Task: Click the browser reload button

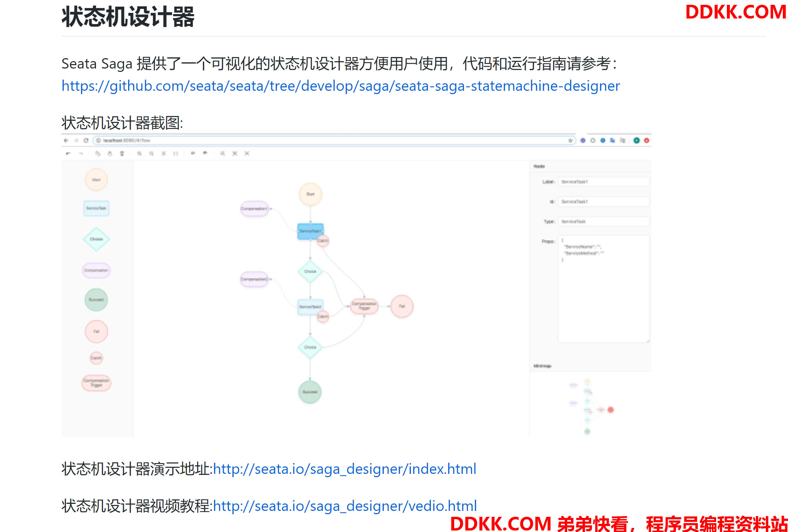Action: (86, 140)
